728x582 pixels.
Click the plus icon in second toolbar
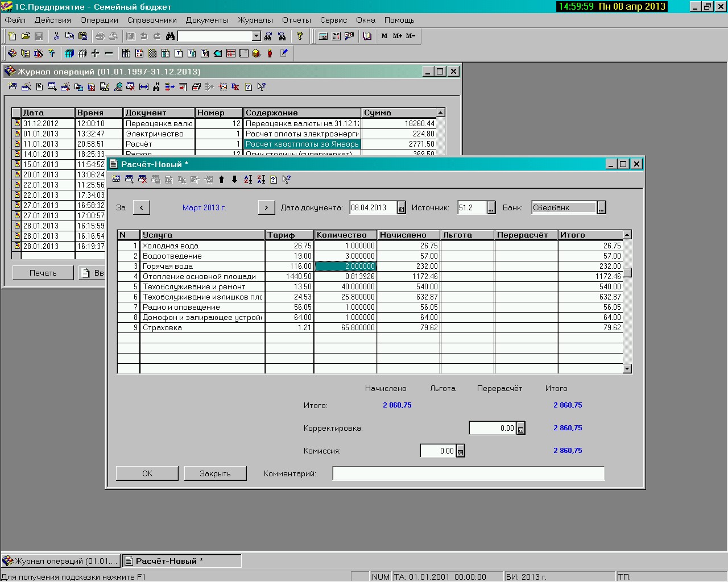(95, 53)
